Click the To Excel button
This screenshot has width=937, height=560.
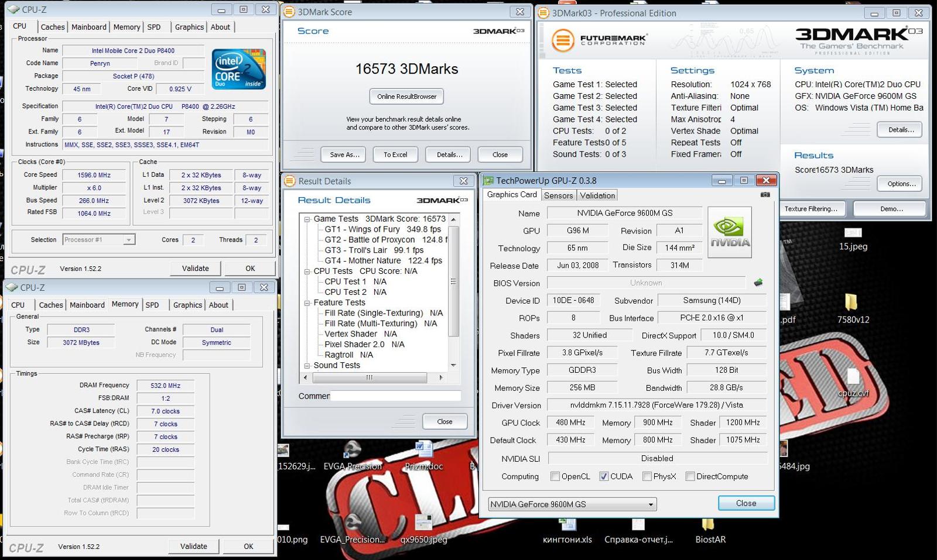coord(395,154)
